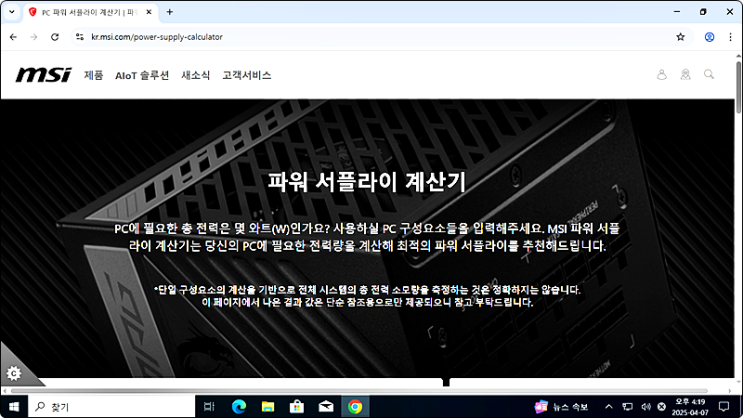Close the PC 파워 서플라이 계산기 tab

[x=149, y=12]
